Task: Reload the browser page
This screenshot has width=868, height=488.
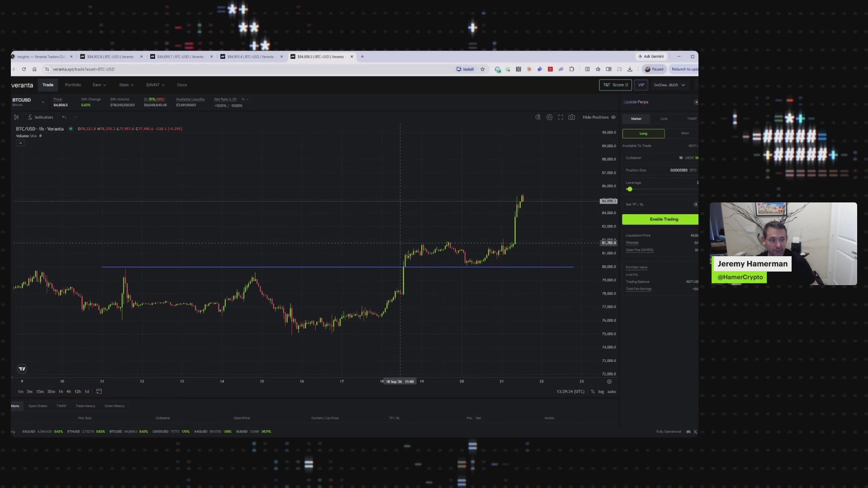Action: tap(24, 69)
